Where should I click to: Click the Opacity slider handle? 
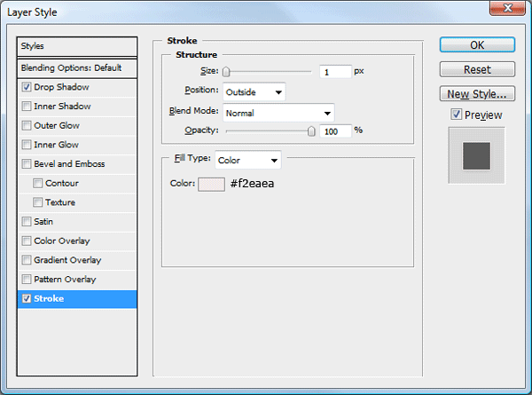click(311, 130)
